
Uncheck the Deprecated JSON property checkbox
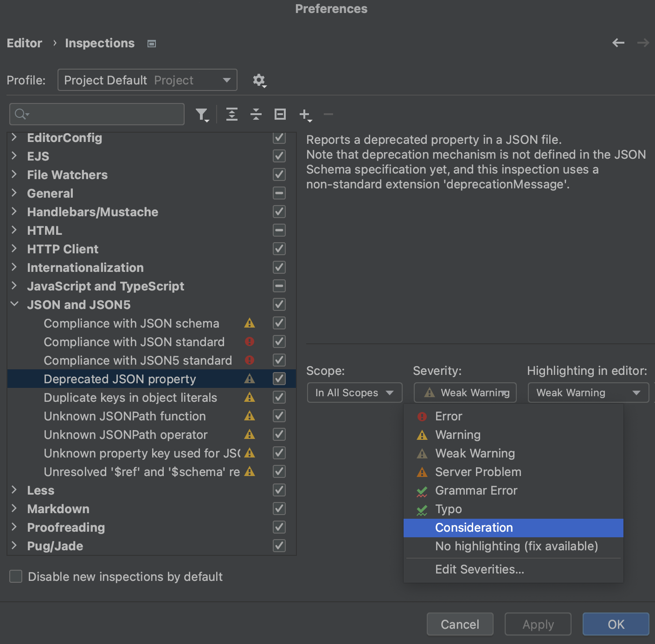click(279, 379)
